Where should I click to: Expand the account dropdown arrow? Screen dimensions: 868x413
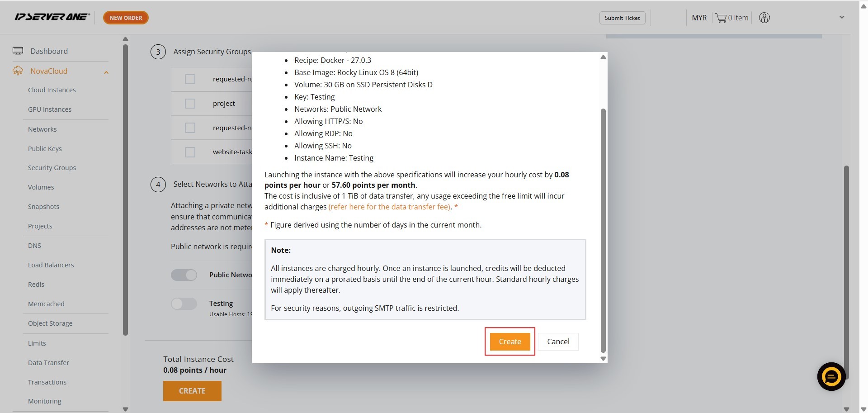[x=842, y=18]
